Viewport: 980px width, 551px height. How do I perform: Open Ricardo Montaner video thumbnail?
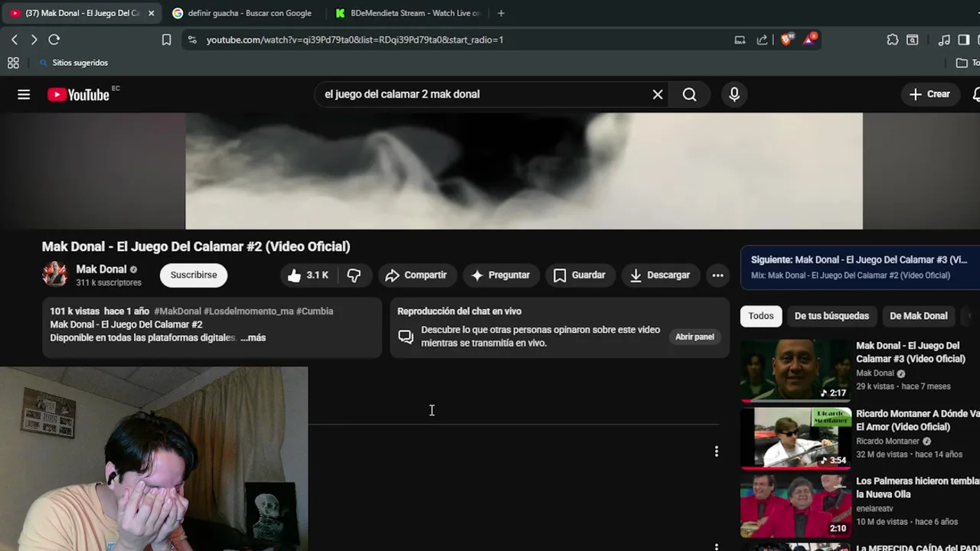pyautogui.click(x=795, y=438)
